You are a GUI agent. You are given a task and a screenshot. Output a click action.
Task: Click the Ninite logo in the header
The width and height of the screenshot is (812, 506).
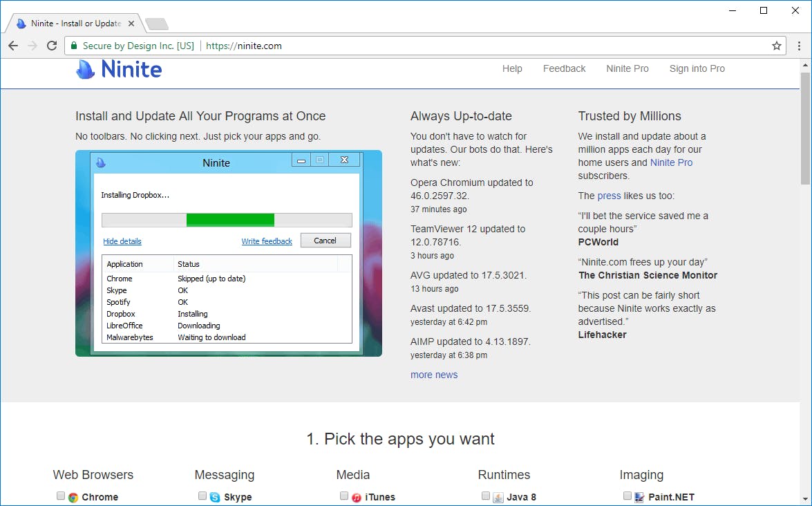[x=119, y=69]
